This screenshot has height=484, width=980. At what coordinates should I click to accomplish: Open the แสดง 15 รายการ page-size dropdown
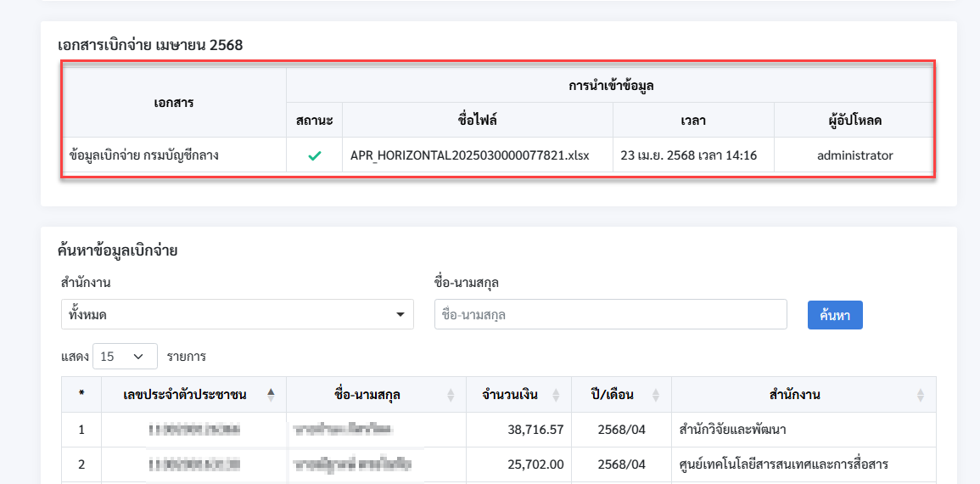[x=125, y=357]
